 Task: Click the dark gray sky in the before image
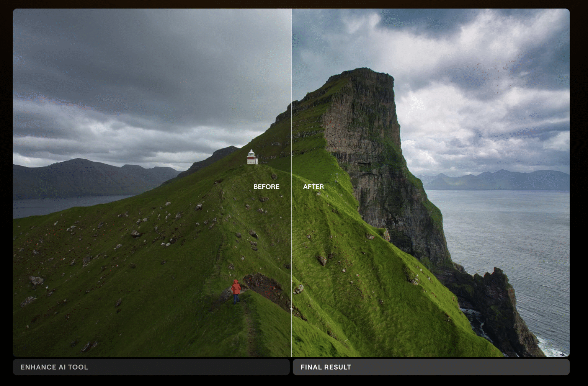pyautogui.click(x=134, y=57)
